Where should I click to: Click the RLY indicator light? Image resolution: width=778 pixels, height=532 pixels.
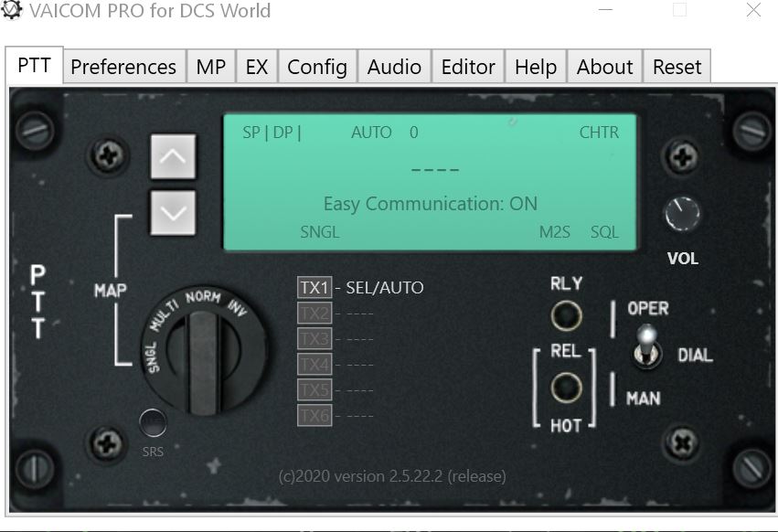click(x=566, y=315)
